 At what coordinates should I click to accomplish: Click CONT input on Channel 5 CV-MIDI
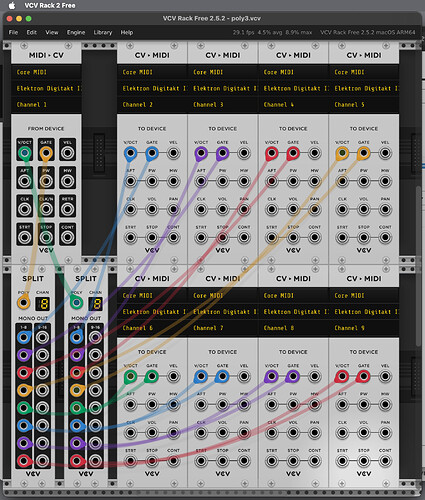click(385, 238)
